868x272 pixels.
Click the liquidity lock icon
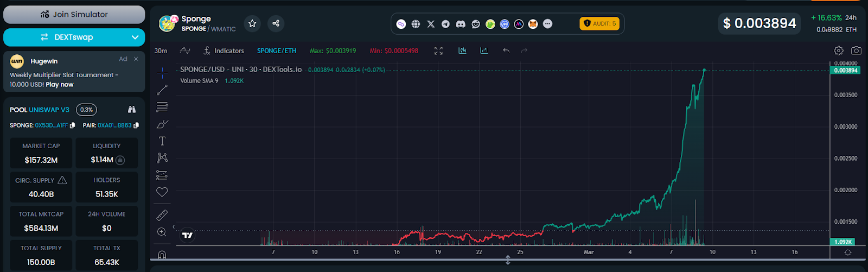(120, 160)
